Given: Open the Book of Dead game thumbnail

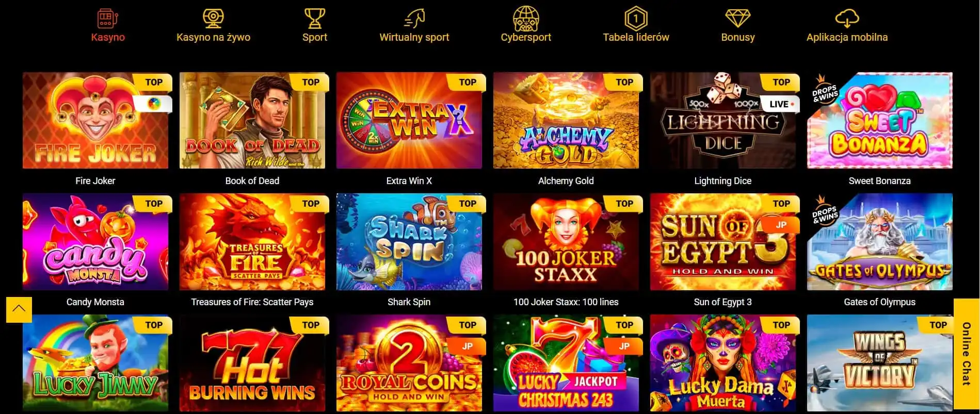Looking at the screenshot, I should (252, 121).
